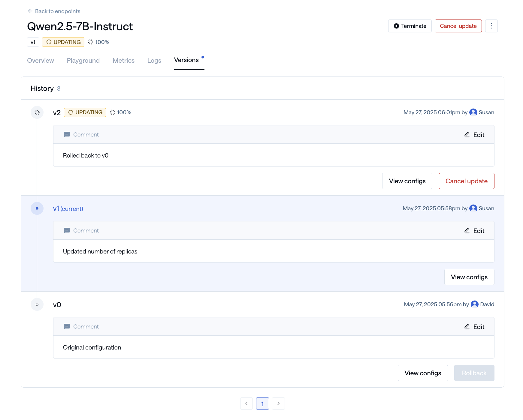This screenshot has height=420, width=523.
Task: Click the spinning updating icon beside the endpoint title
Action: [x=90, y=42]
